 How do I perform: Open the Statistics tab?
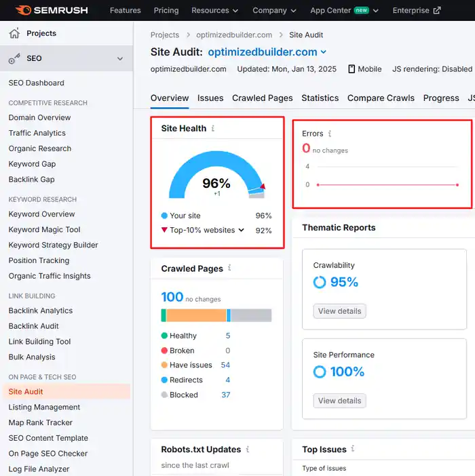click(x=320, y=98)
